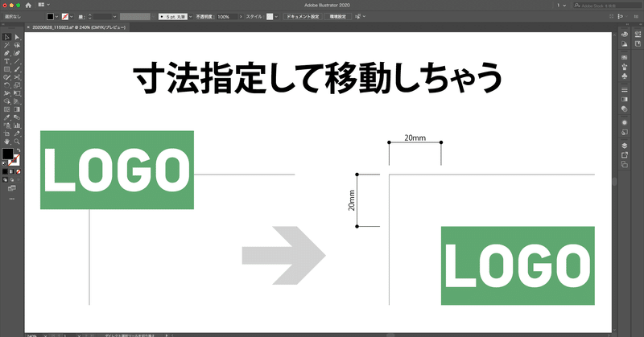Select the Pen tool
This screenshot has height=337, width=644.
6,53
